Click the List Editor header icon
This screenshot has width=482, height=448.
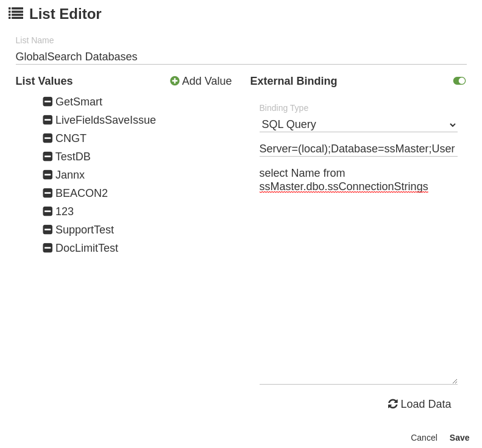tap(16, 13)
